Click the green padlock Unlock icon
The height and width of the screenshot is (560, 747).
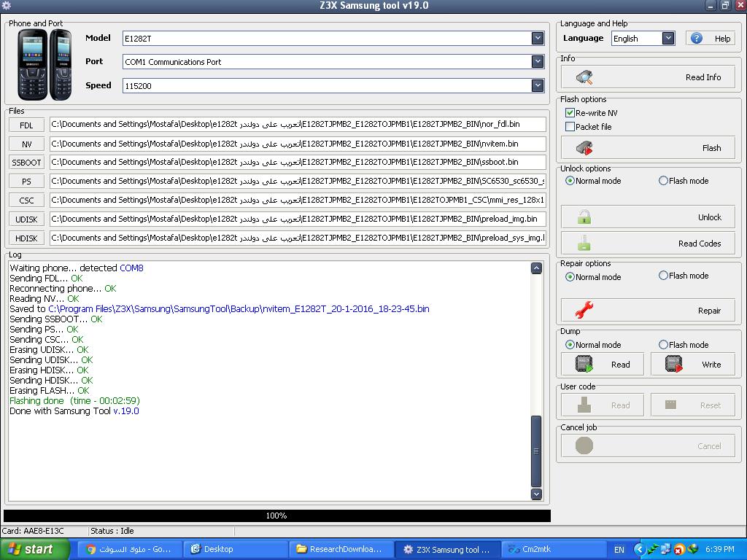[x=584, y=217]
